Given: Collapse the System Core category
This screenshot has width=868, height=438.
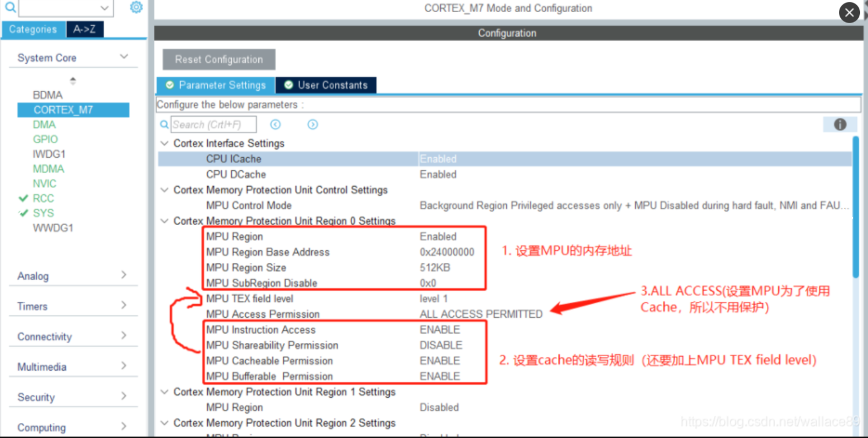Looking at the screenshot, I should tap(124, 57).
